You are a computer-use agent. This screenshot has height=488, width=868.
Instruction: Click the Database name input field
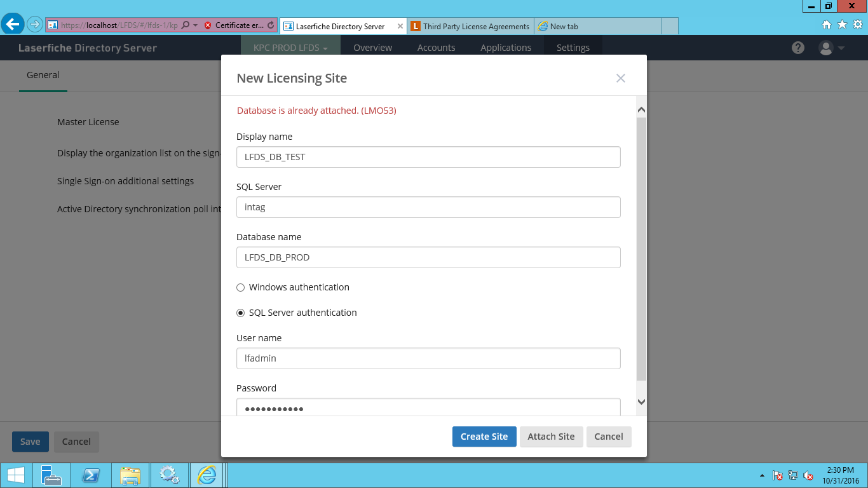pos(428,257)
